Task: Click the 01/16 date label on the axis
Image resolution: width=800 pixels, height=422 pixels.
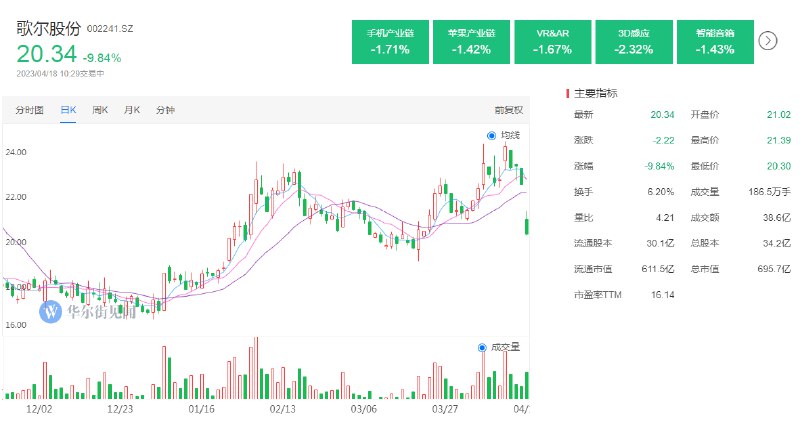Action: [x=202, y=409]
